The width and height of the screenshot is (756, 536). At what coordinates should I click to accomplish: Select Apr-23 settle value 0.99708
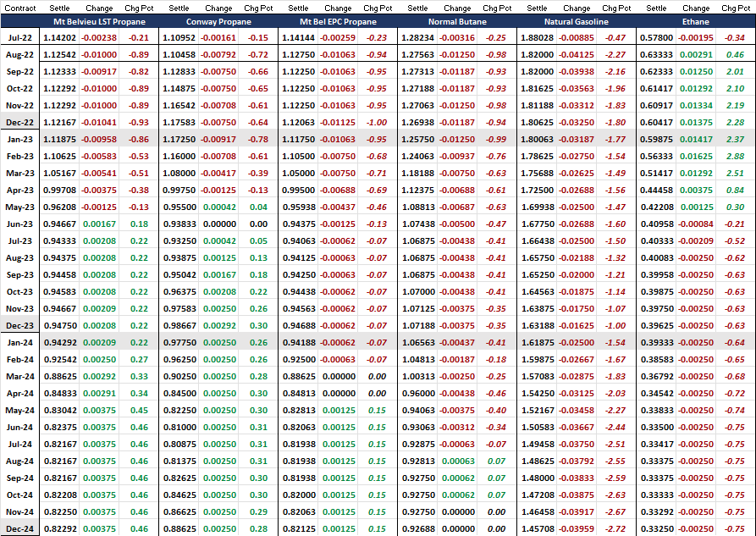59,190
